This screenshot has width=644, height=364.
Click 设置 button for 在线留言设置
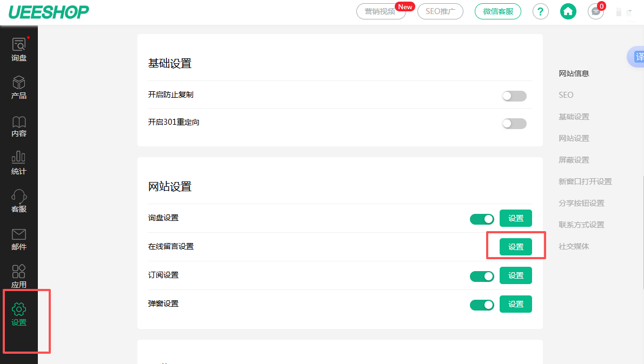pyautogui.click(x=515, y=247)
